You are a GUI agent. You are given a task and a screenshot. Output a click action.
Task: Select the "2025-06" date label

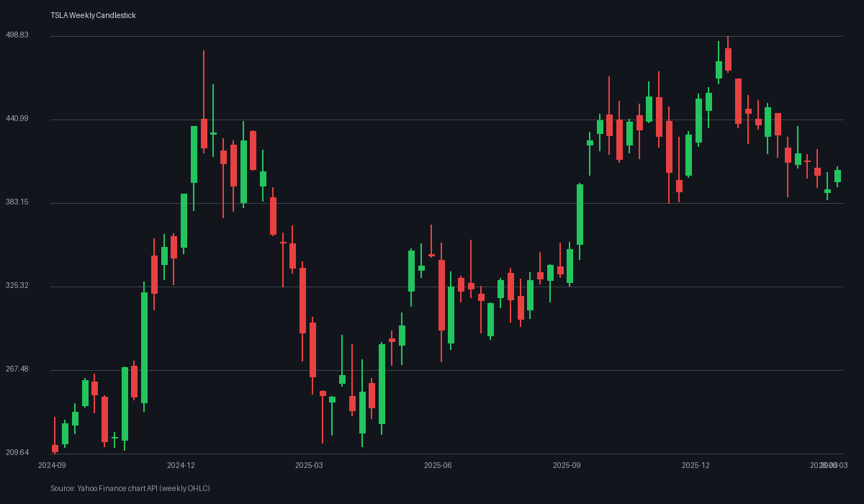437,465
